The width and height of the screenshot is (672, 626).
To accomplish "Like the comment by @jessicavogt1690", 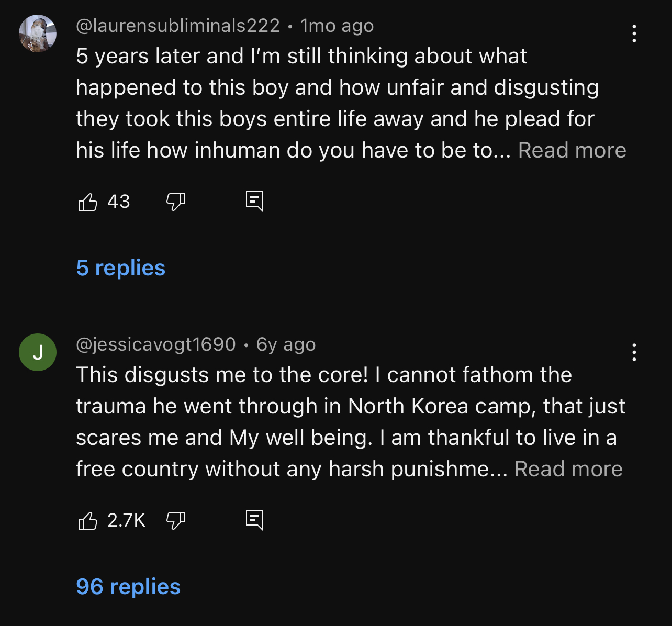I will tap(87, 520).
